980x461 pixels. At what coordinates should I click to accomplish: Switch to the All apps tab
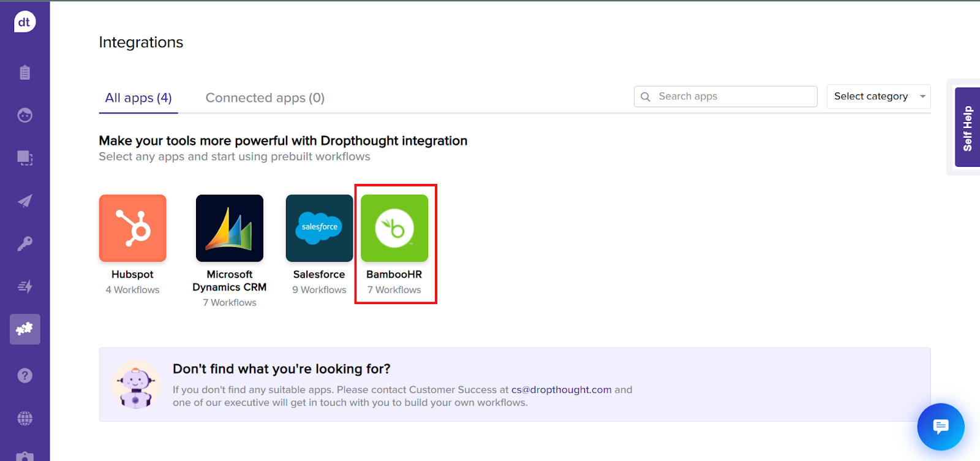[138, 98]
